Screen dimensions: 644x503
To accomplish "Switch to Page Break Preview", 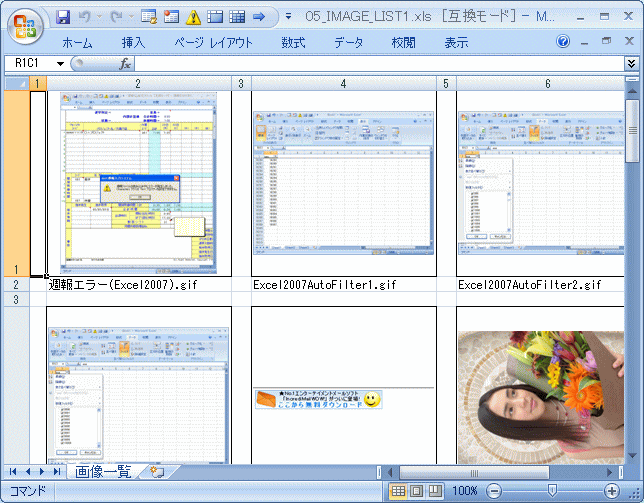I will click(435, 491).
